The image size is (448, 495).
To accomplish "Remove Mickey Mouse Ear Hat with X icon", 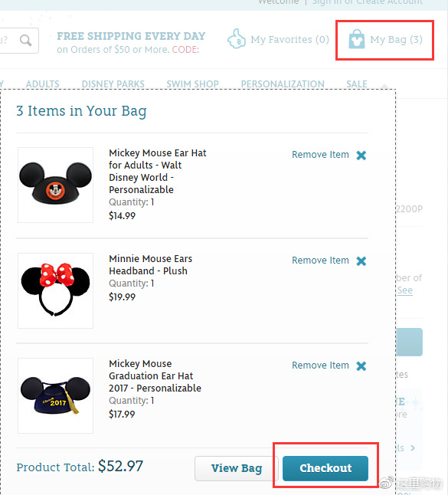I will [x=361, y=155].
